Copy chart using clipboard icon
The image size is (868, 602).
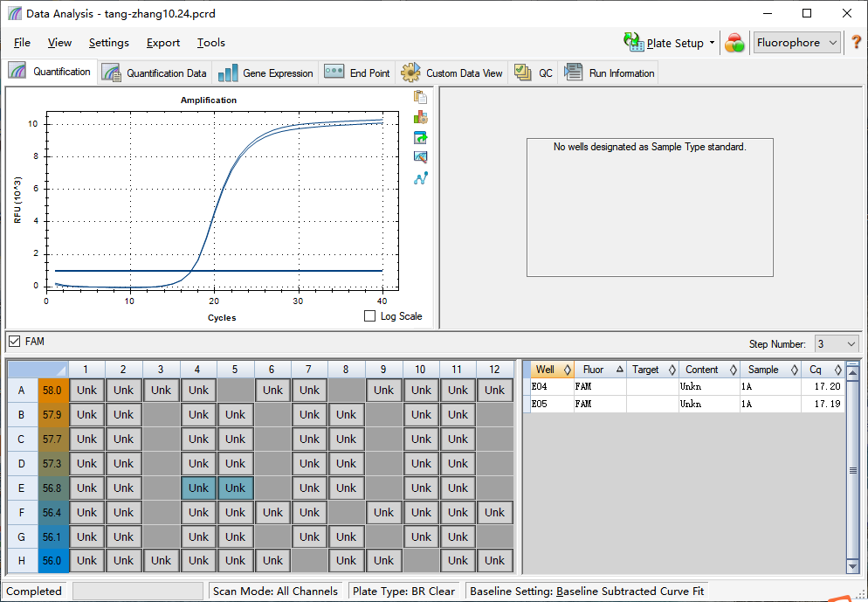coord(420,97)
